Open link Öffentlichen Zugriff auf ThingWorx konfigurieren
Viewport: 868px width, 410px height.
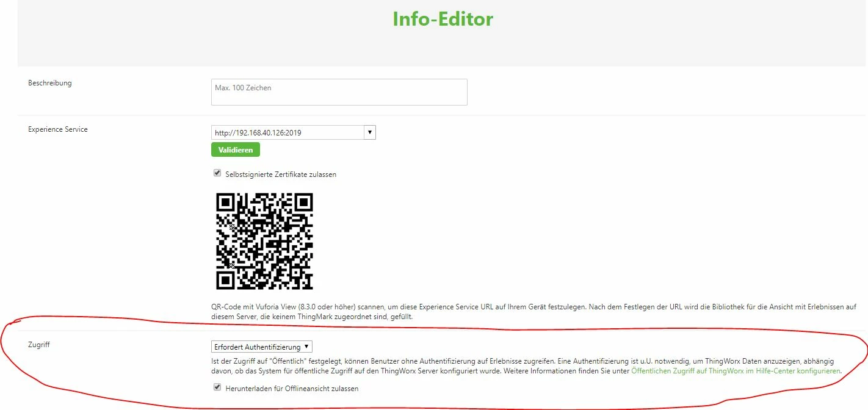point(736,370)
